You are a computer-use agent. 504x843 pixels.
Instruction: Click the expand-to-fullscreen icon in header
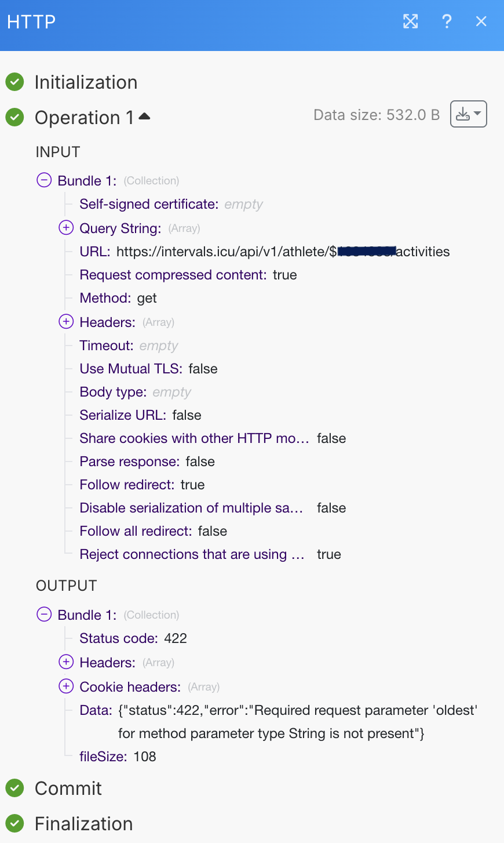(411, 21)
